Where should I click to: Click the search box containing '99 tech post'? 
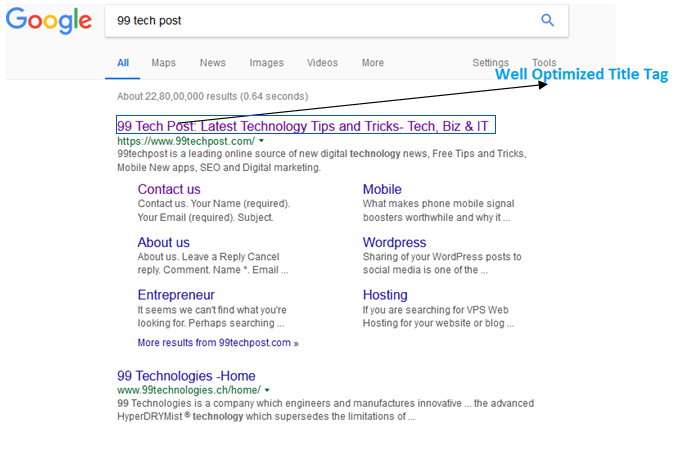click(320, 20)
